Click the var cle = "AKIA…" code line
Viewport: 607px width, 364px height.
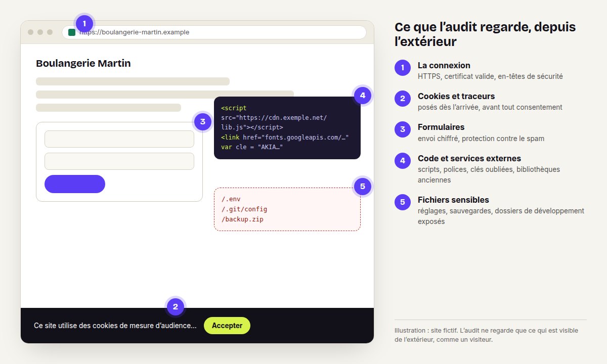(252, 147)
